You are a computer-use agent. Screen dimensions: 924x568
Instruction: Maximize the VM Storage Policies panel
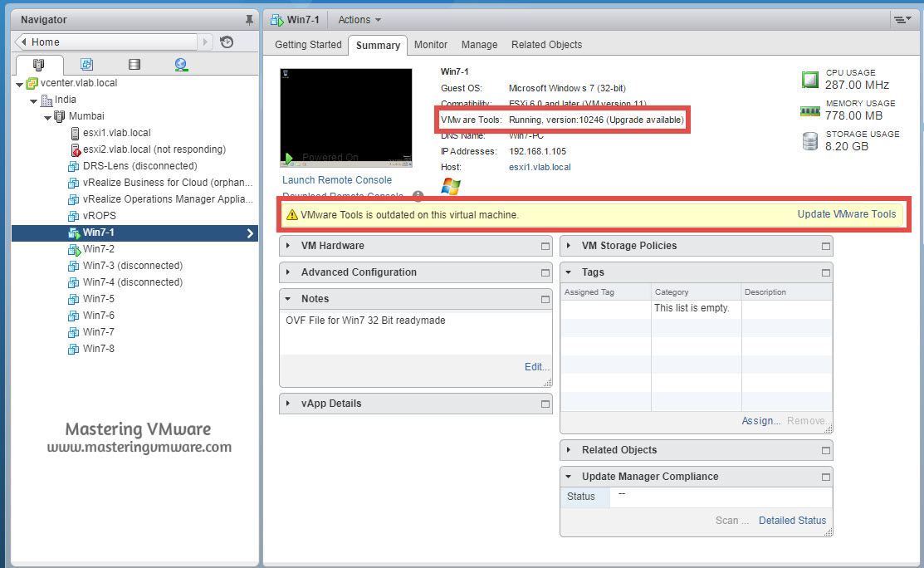(825, 247)
